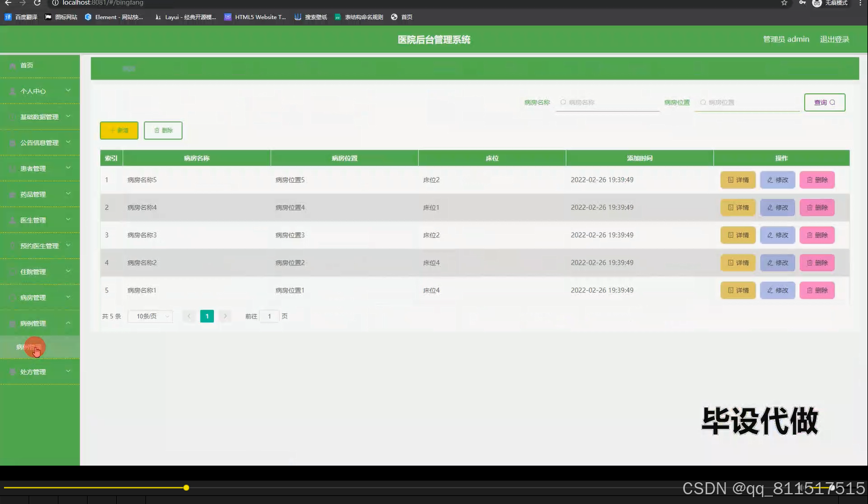Reload the page with browser refresh
The height and width of the screenshot is (504, 868).
[x=37, y=3]
